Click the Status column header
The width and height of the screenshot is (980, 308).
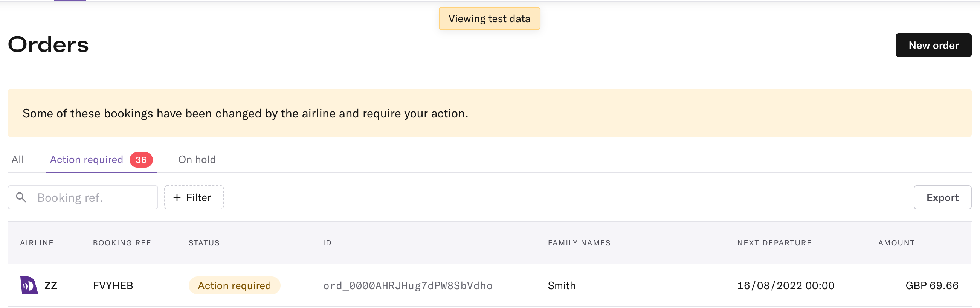coord(204,243)
